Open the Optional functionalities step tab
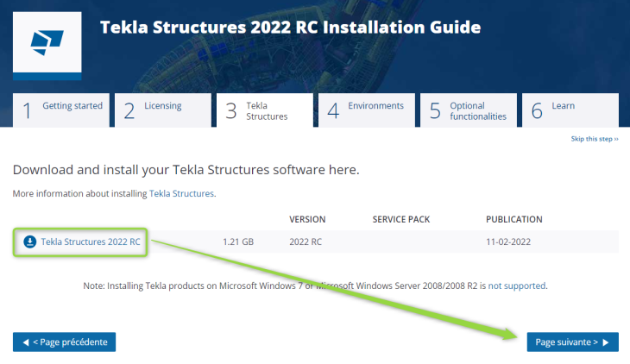630x364 pixels. coord(469,110)
